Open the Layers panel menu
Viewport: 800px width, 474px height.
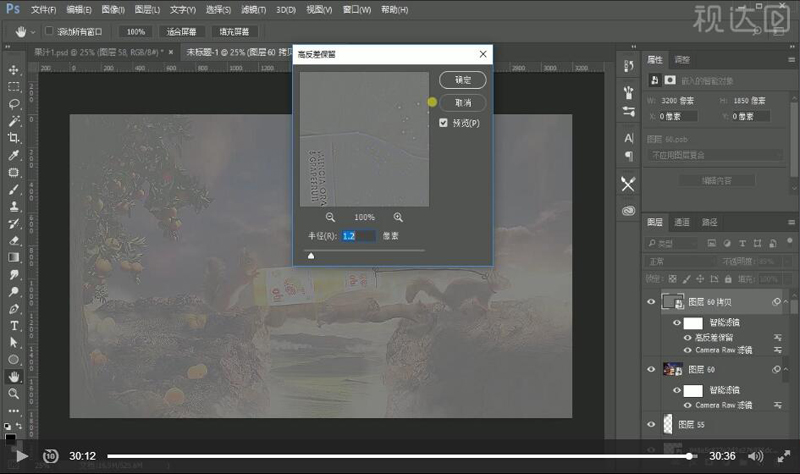(x=791, y=222)
